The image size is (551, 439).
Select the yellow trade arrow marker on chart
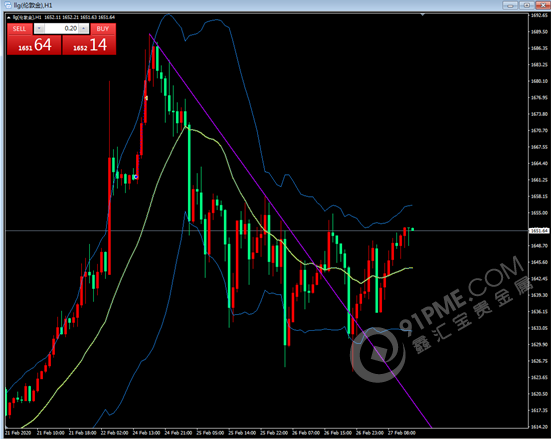tap(146, 98)
